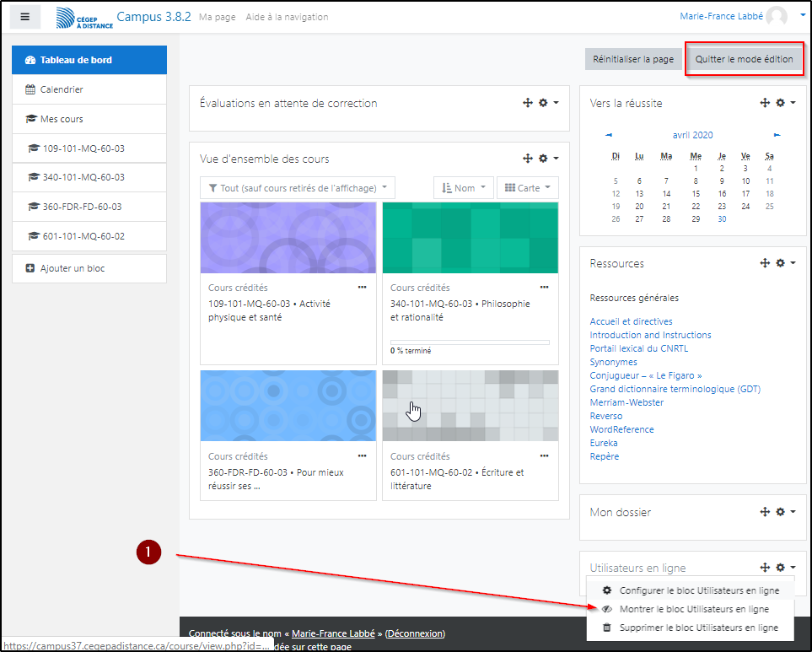Open the Nom sort dropdown
The height and width of the screenshot is (652, 812).
(x=463, y=188)
